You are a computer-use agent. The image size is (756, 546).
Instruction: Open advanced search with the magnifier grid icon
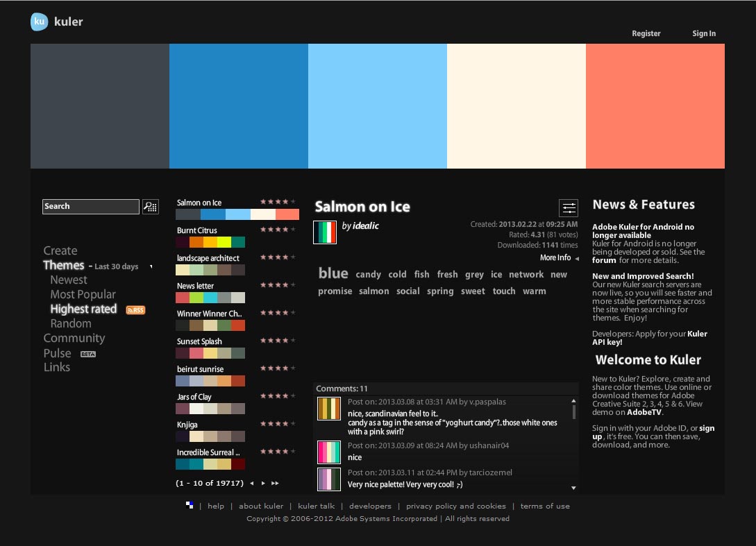[150, 207]
